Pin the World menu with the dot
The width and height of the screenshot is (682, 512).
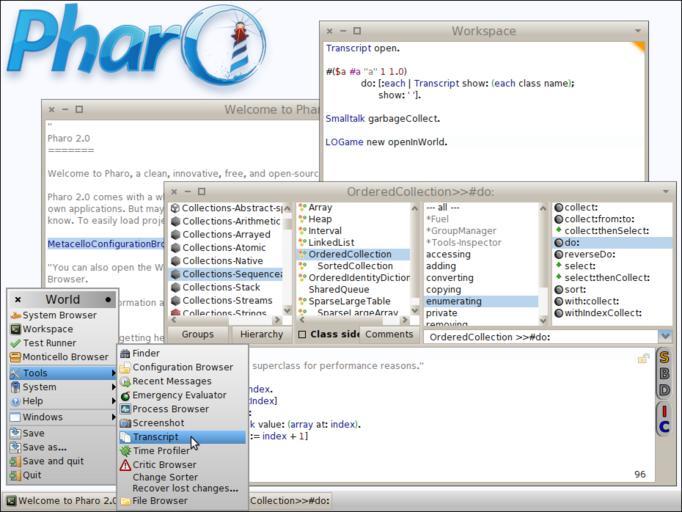(x=108, y=300)
